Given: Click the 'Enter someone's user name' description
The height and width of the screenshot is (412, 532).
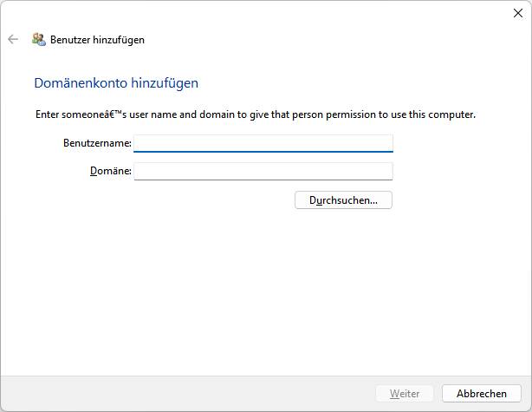Looking at the screenshot, I should pyautogui.click(x=256, y=114).
